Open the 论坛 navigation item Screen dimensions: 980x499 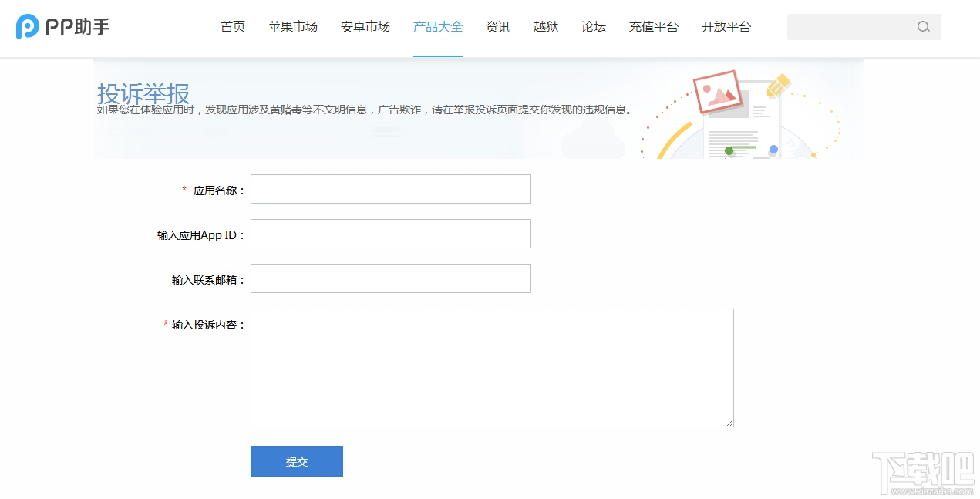point(593,26)
